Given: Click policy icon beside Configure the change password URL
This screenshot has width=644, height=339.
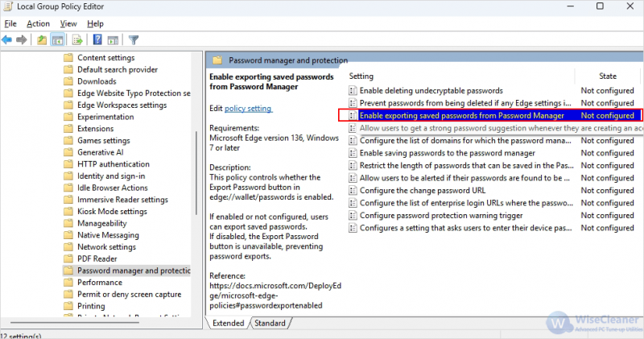Looking at the screenshot, I should (353, 191).
